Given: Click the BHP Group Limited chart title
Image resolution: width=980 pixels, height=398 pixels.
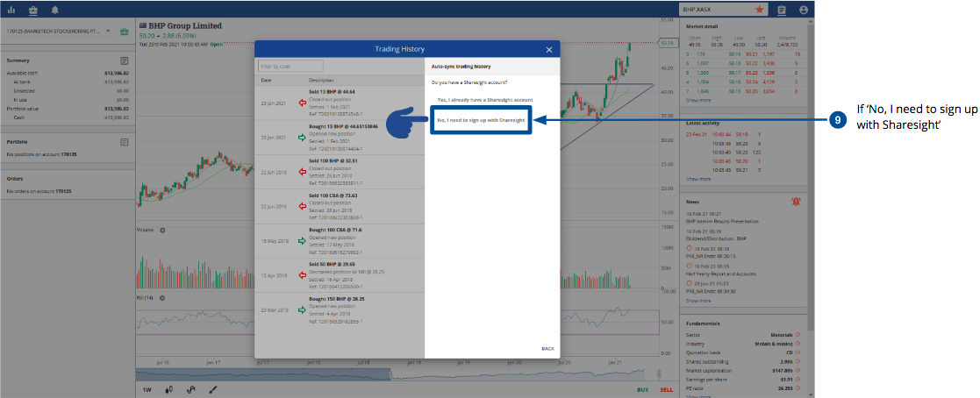Looking at the screenshot, I should click(x=185, y=25).
